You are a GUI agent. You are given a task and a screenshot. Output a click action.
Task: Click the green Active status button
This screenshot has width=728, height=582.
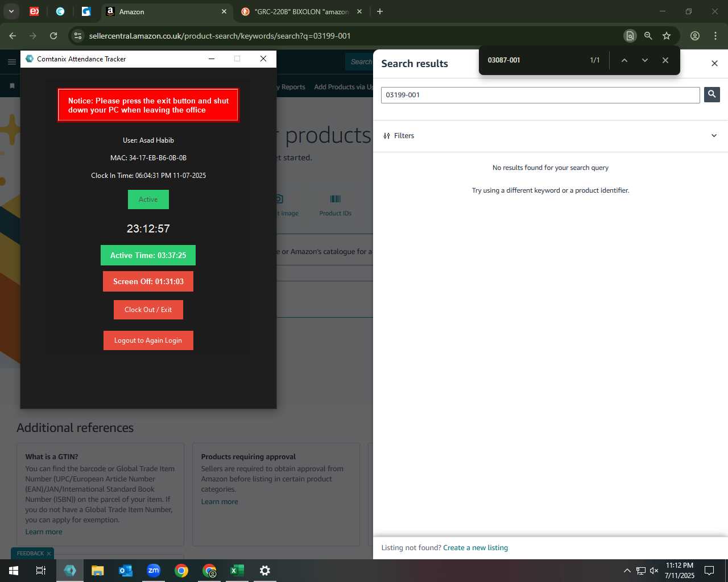coord(148,199)
